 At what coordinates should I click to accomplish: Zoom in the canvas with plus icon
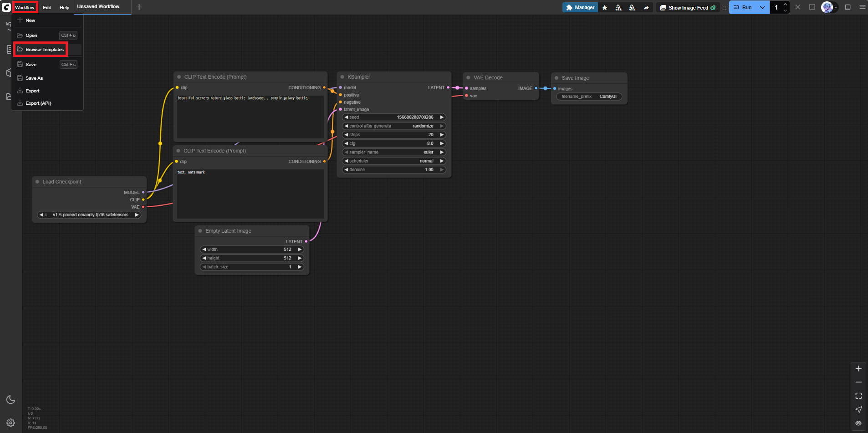[858, 369]
